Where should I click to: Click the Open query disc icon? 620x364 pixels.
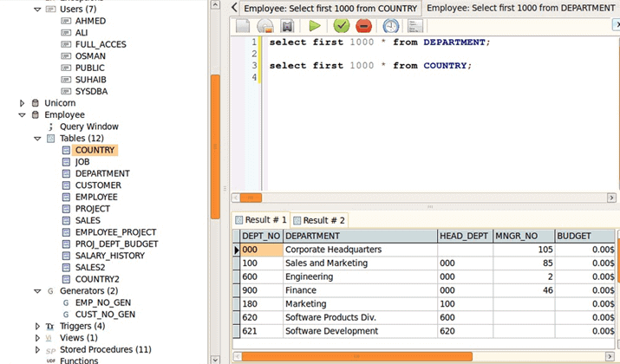[265, 26]
